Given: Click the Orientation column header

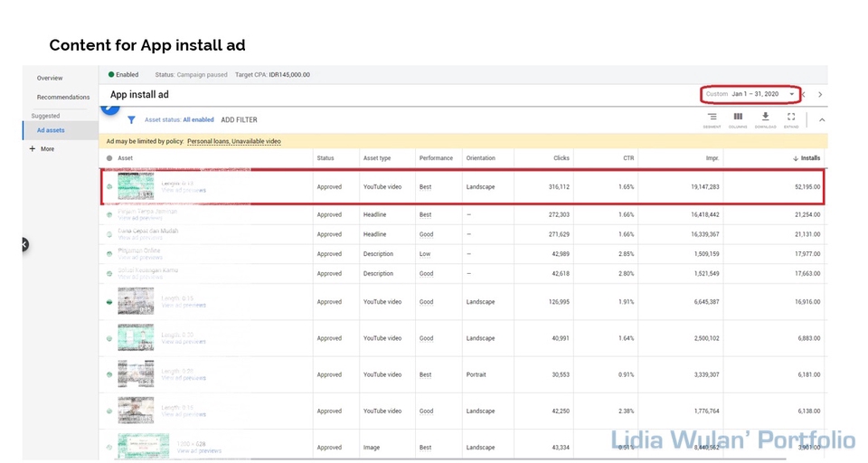Looking at the screenshot, I should (480, 158).
